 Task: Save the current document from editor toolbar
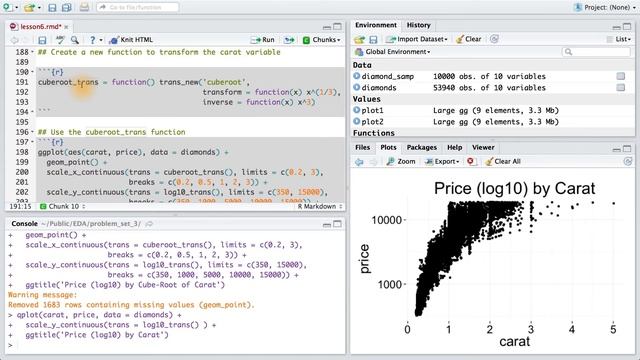[42, 40]
